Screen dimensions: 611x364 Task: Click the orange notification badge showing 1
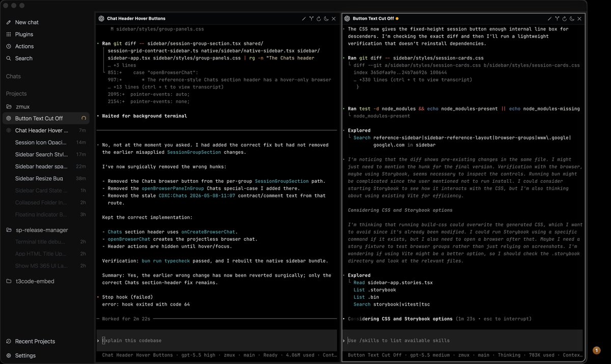(597, 350)
